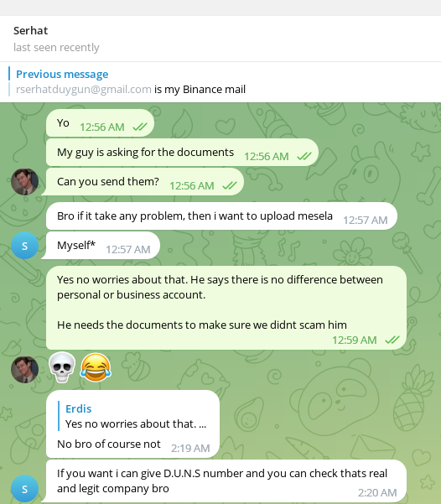This screenshot has height=504, width=441.
Task: Click the read checkmarks on the 'Yo' message
Action: (x=140, y=127)
